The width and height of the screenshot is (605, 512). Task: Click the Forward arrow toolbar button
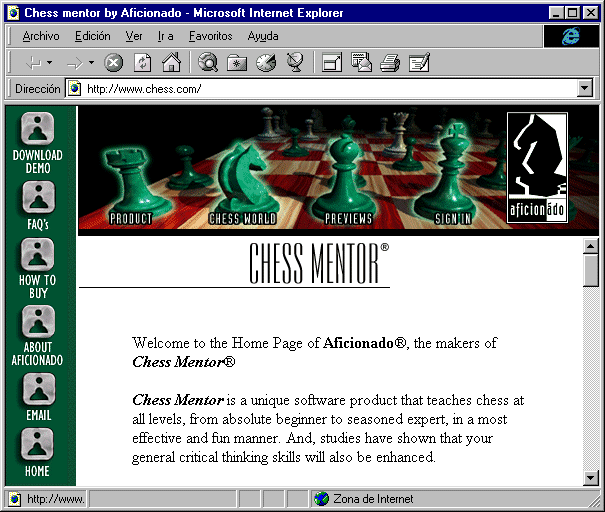(75, 63)
